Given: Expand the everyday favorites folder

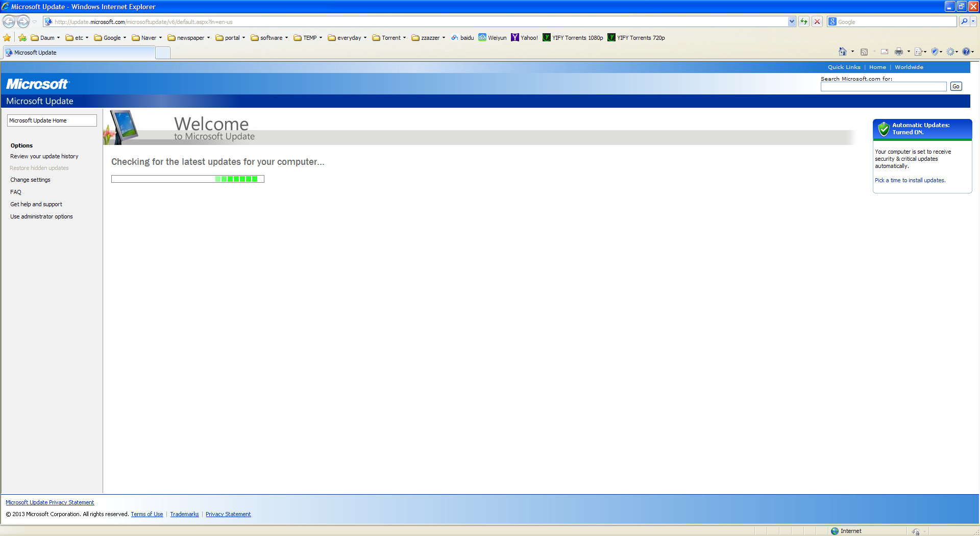Looking at the screenshot, I should click(348, 38).
